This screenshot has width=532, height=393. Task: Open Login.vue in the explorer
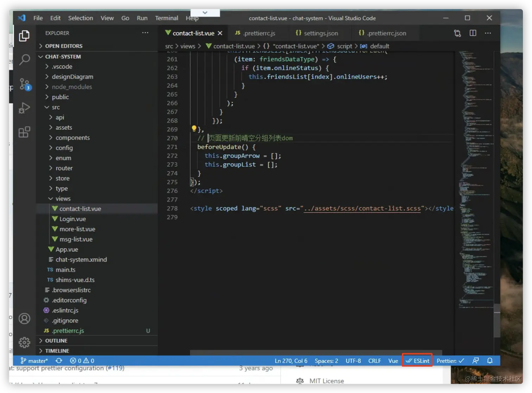pos(97,219)
